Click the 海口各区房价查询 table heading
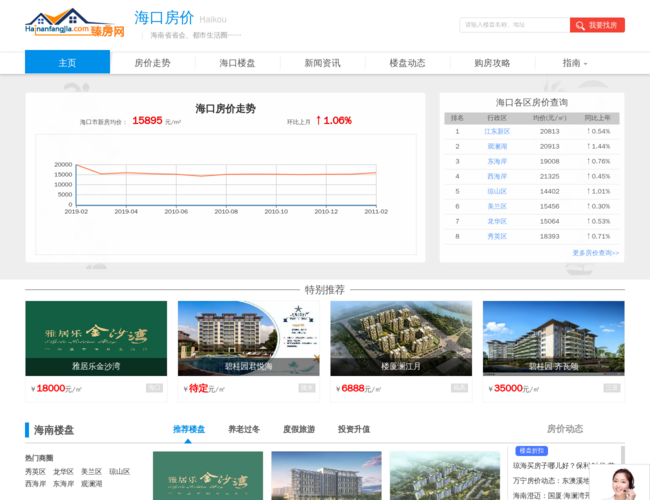650x500 pixels. pyautogui.click(x=531, y=102)
